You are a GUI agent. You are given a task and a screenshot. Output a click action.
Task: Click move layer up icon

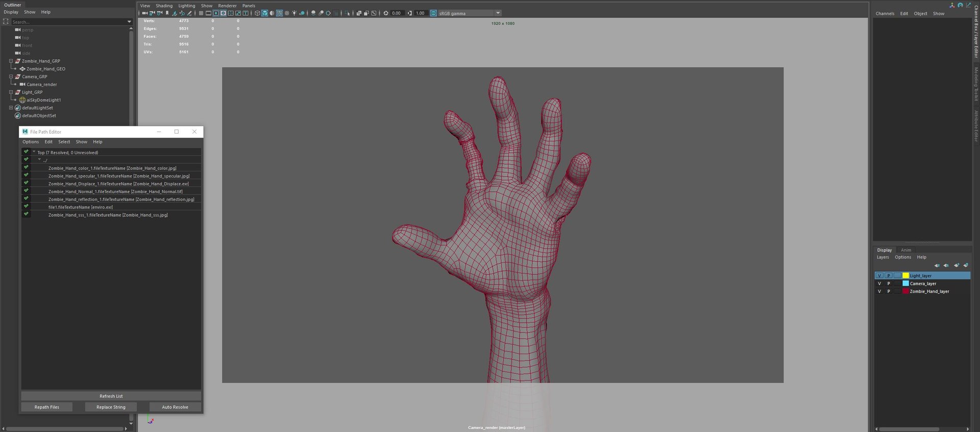[937, 265]
